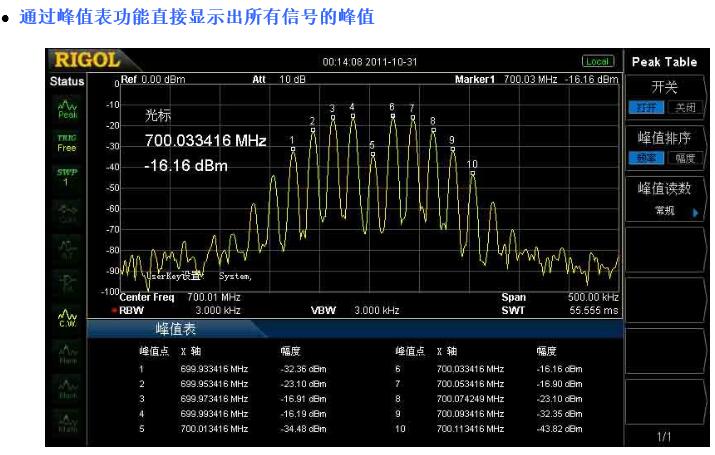Image resolution: width=715 pixels, height=455 pixels.
Task: Click peak marker 10 on spectrum
Action: pyautogui.click(x=472, y=172)
